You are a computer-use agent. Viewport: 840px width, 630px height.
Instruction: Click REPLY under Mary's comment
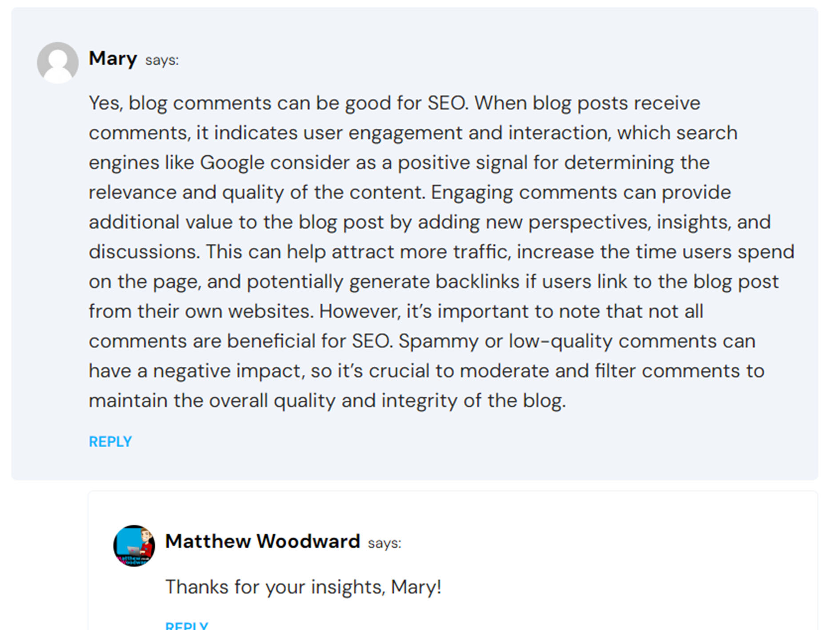[110, 441]
